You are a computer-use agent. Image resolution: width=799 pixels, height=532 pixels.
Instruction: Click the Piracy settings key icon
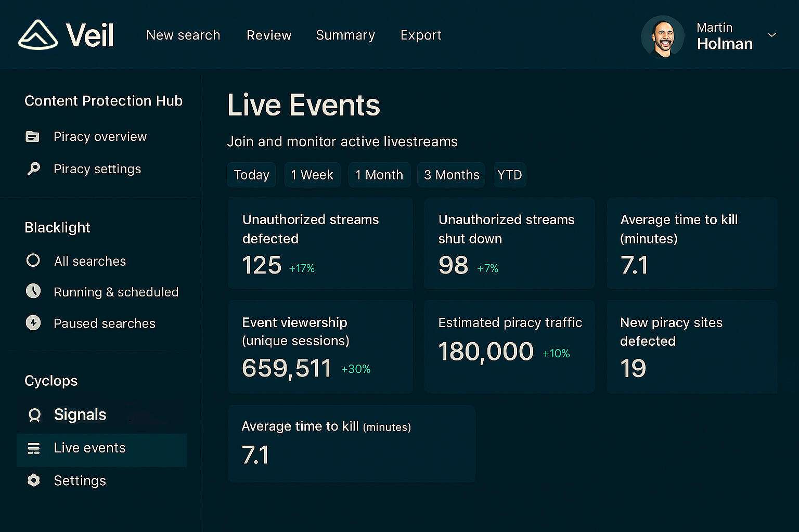pos(33,169)
